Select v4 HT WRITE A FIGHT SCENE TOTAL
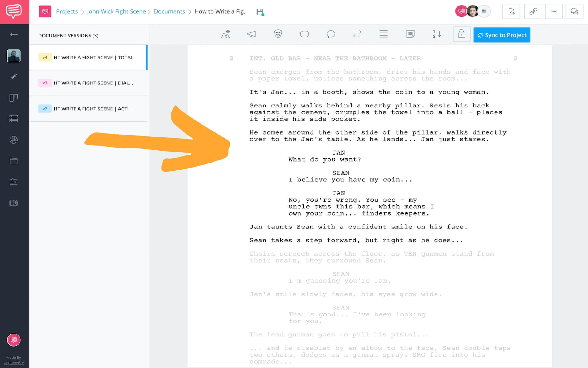 (89, 57)
